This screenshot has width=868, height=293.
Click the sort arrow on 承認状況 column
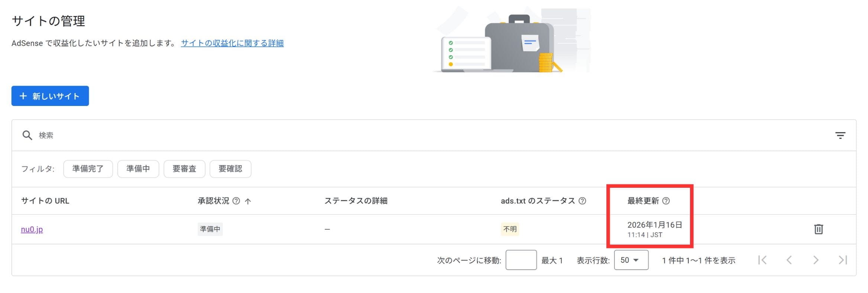248,201
